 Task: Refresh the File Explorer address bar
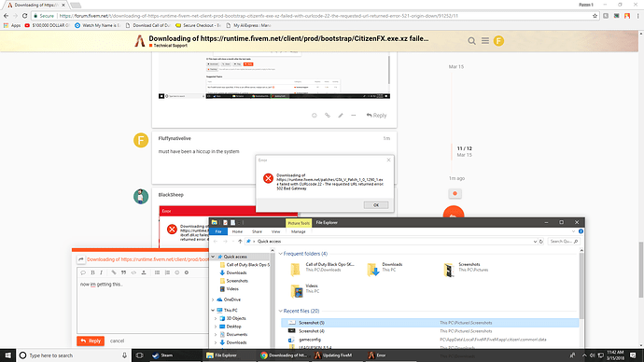click(x=541, y=242)
